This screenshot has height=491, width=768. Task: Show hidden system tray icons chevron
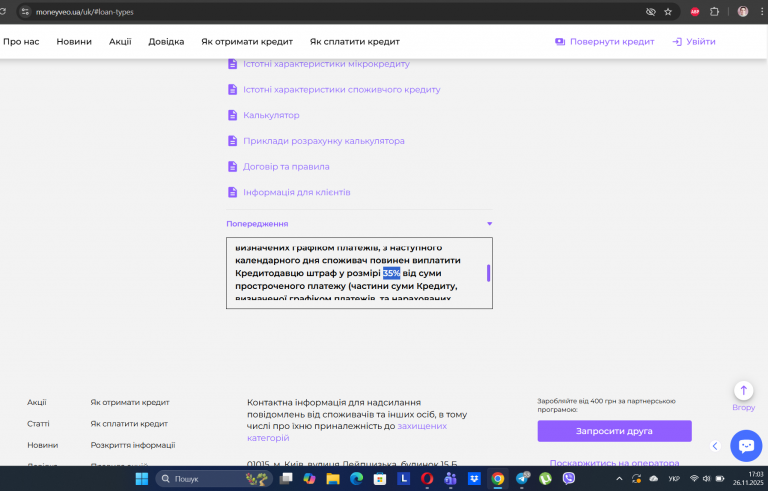tap(619, 479)
